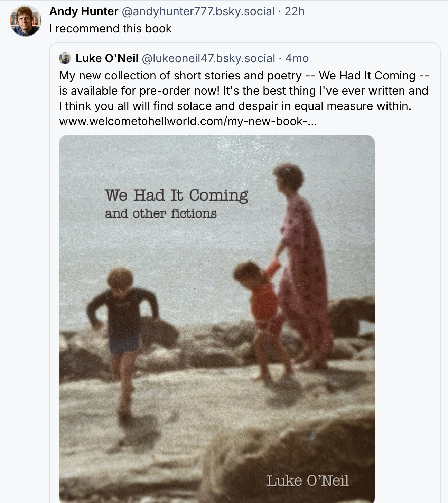Open the Andy Hunter display name link
This screenshot has width=448, height=503.
84,11
